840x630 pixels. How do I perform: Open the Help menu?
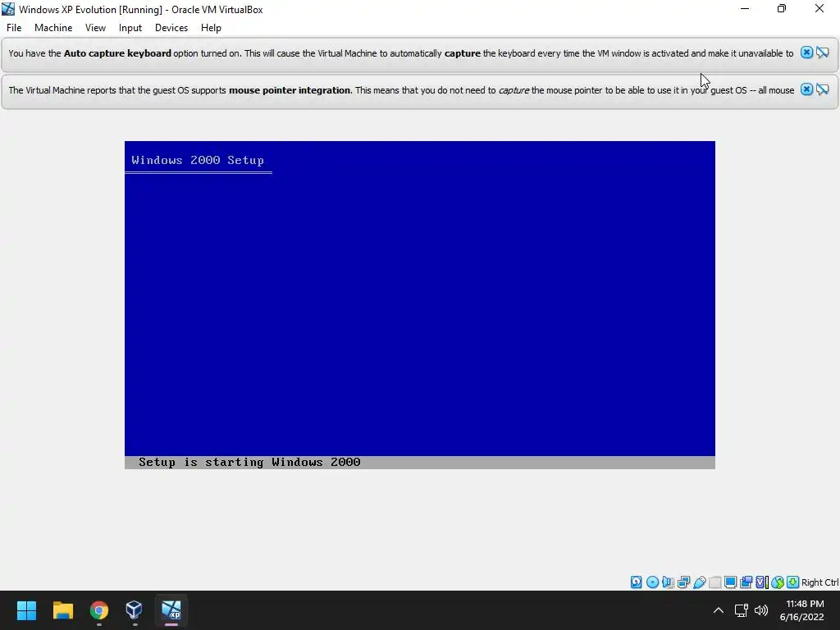211,28
